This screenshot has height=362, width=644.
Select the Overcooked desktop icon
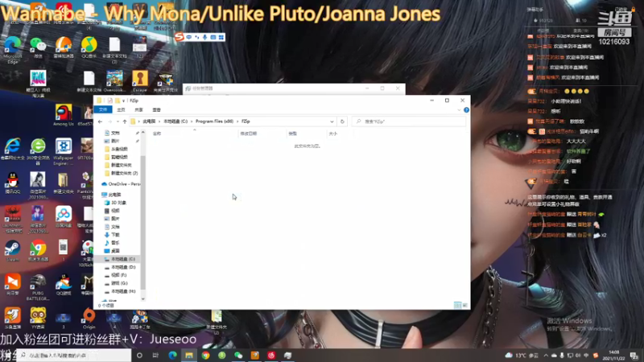[x=114, y=81]
